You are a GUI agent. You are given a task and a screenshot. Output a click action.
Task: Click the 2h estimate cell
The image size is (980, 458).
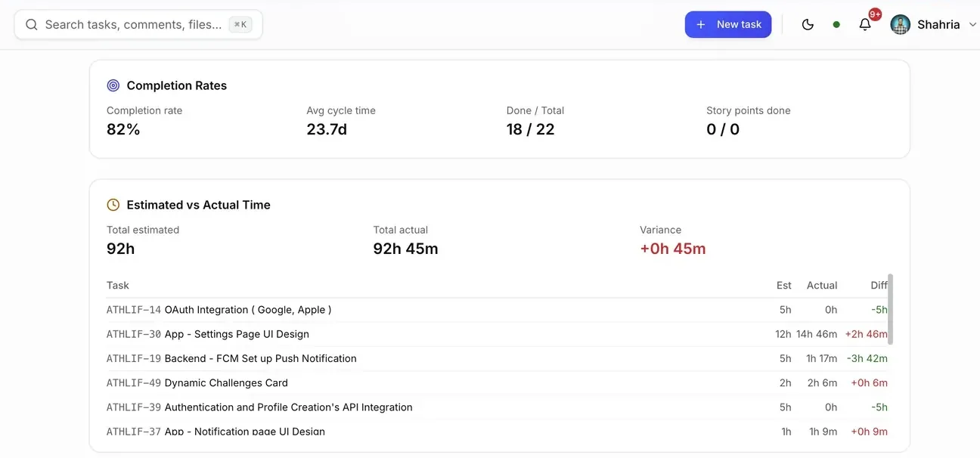(786, 382)
